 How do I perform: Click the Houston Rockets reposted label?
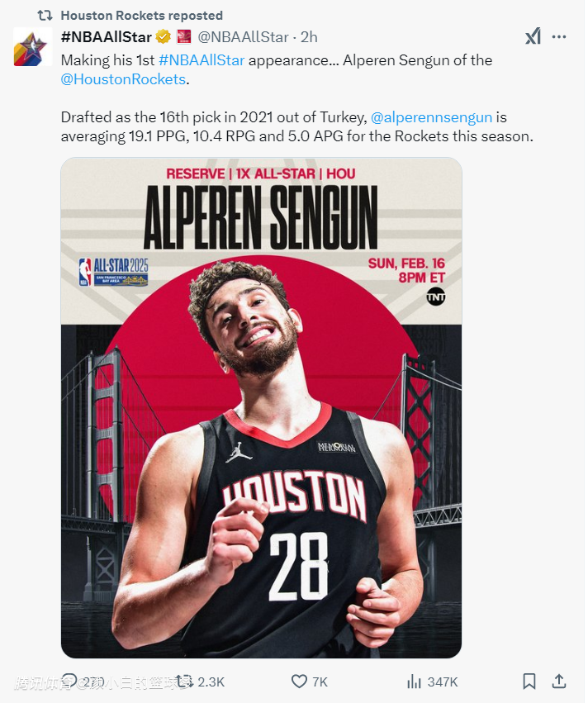tap(141, 16)
